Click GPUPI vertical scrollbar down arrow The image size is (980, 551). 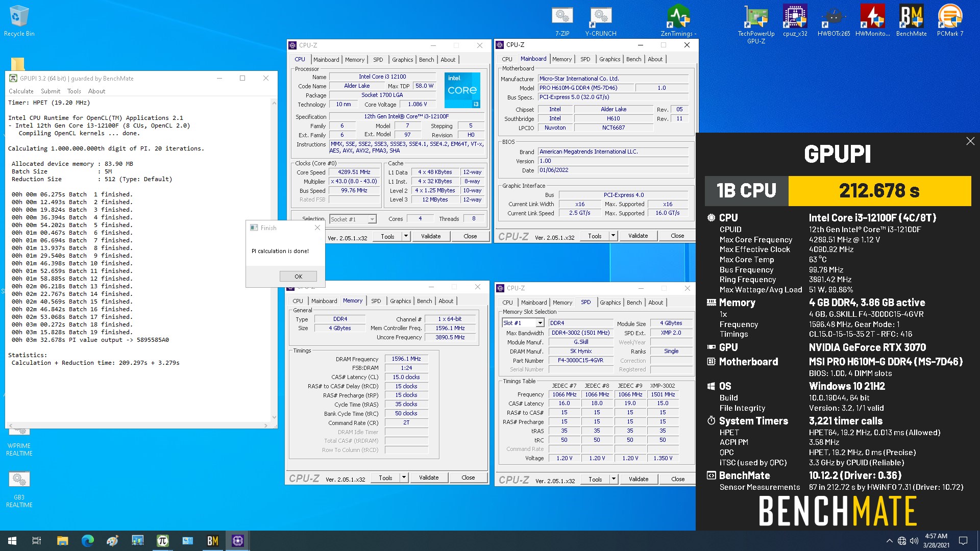[x=274, y=417]
